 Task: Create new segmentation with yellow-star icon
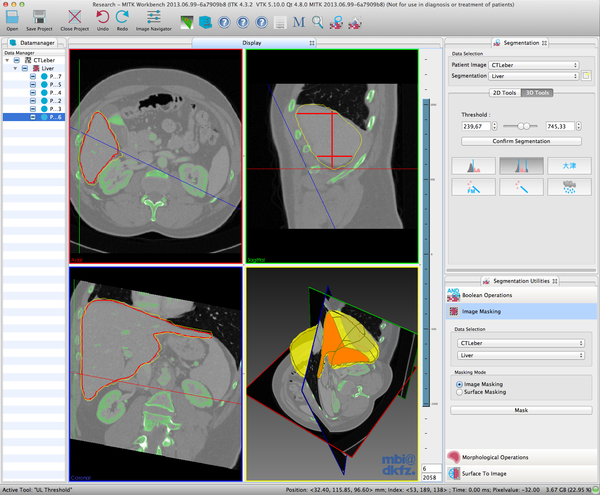586,76
